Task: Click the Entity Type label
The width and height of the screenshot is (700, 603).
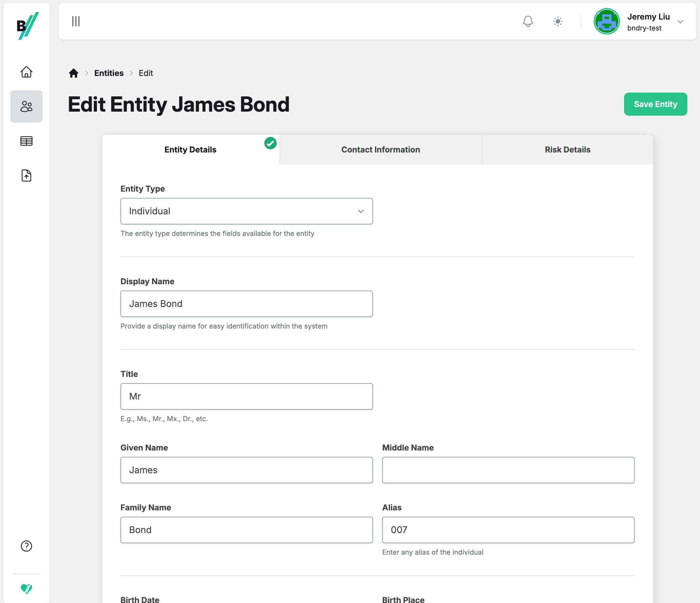Action: (x=143, y=189)
